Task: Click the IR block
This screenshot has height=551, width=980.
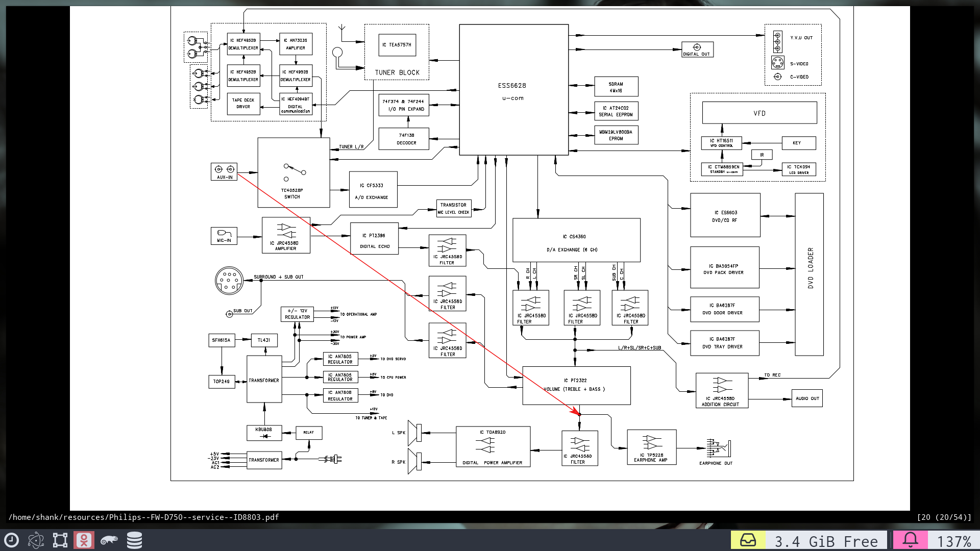Action: pyautogui.click(x=762, y=155)
